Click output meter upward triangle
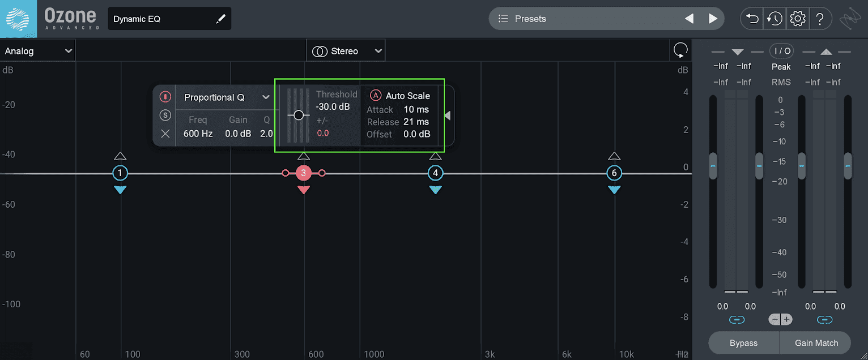 point(826,52)
